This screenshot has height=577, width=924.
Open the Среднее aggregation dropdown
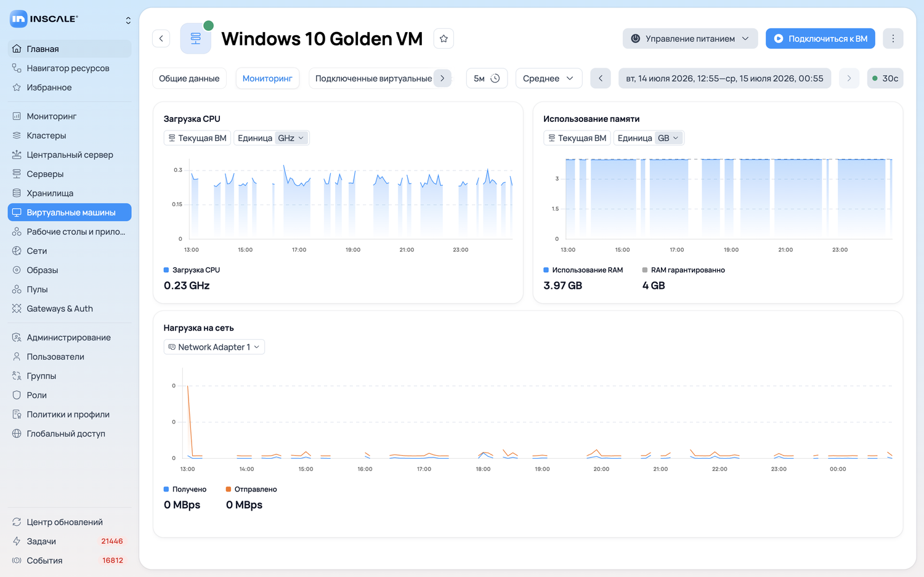tap(548, 78)
